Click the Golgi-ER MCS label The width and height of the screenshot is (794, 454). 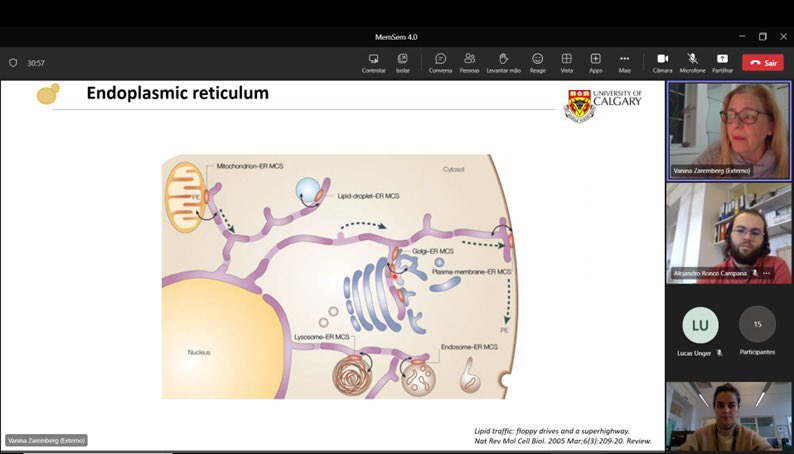coord(432,251)
